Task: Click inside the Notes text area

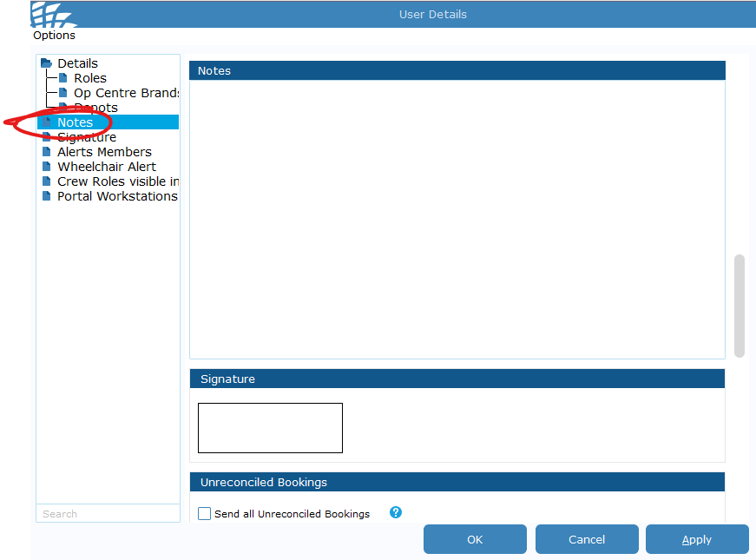Action: pyautogui.click(x=457, y=219)
